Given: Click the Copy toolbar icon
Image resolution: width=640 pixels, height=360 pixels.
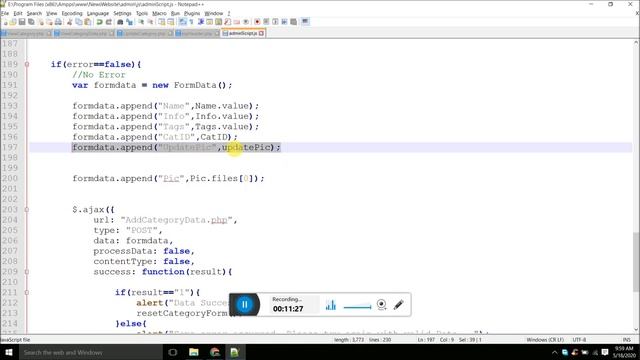Looking at the screenshot, I should [78, 22].
